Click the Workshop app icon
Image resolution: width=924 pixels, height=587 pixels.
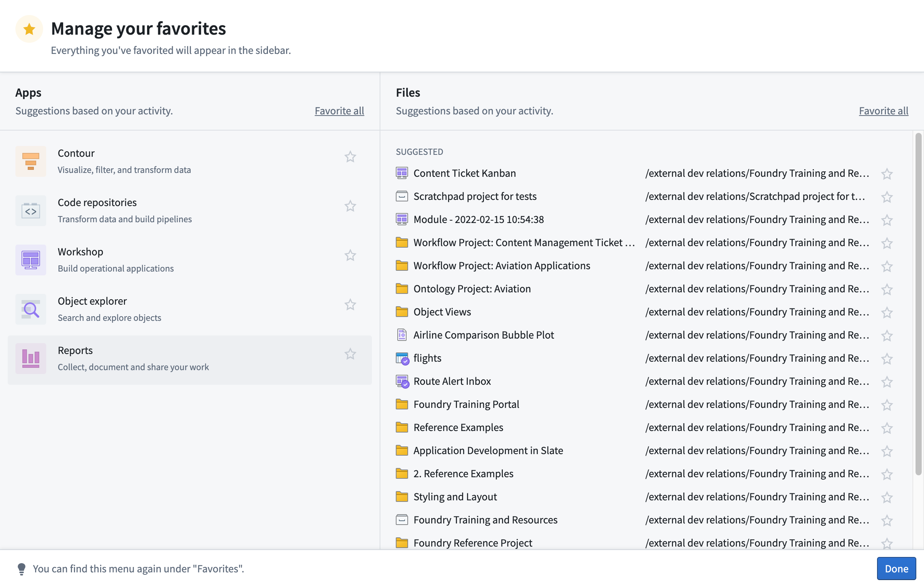coord(31,260)
